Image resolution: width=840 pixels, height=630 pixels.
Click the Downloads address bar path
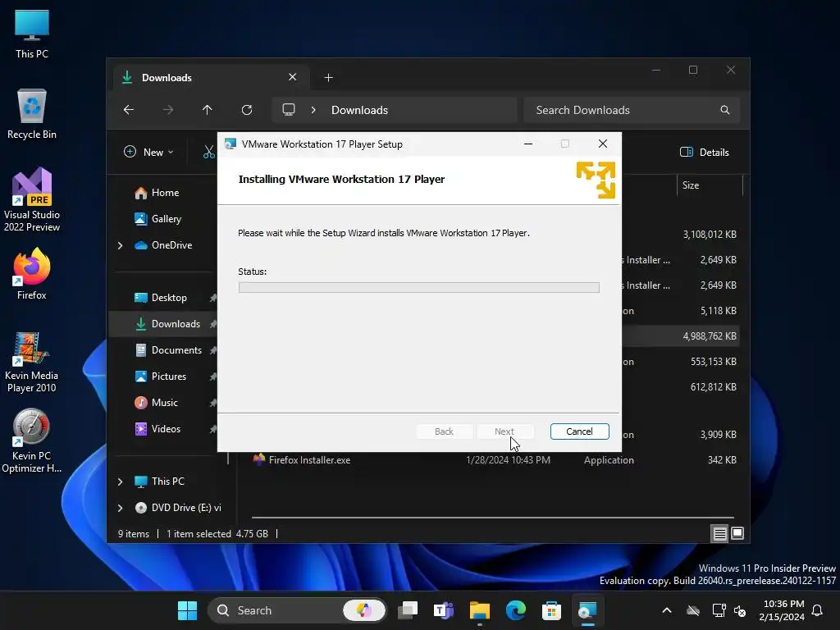coord(359,110)
